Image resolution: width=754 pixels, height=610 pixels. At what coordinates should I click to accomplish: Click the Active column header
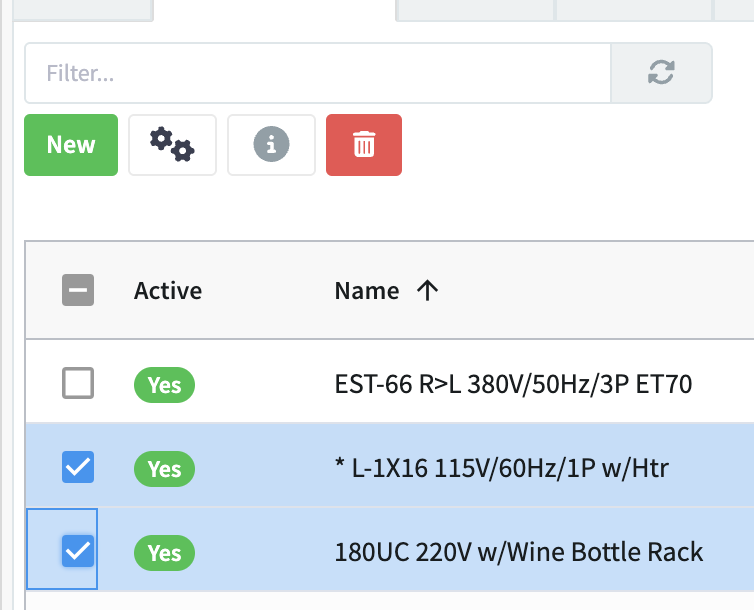click(x=168, y=290)
